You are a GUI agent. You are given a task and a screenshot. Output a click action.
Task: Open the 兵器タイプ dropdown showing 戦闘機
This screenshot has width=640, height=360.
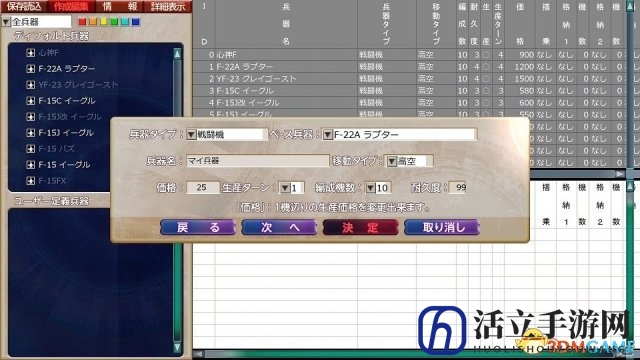[191, 135]
